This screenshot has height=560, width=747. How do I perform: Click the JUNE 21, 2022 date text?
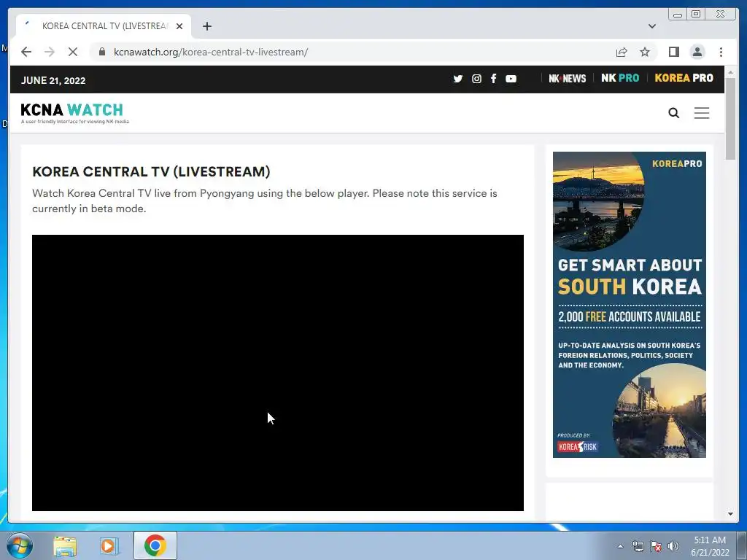pos(53,80)
